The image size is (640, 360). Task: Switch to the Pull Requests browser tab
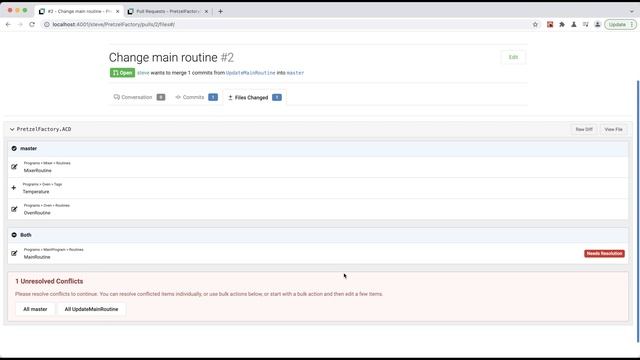(x=168, y=11)
